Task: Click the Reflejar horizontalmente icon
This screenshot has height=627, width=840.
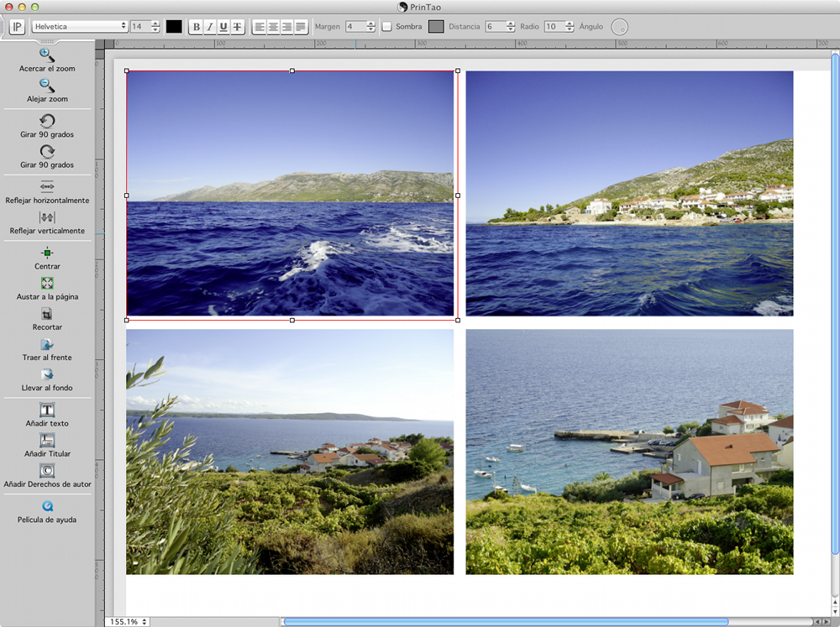Action: pos(47,186)
